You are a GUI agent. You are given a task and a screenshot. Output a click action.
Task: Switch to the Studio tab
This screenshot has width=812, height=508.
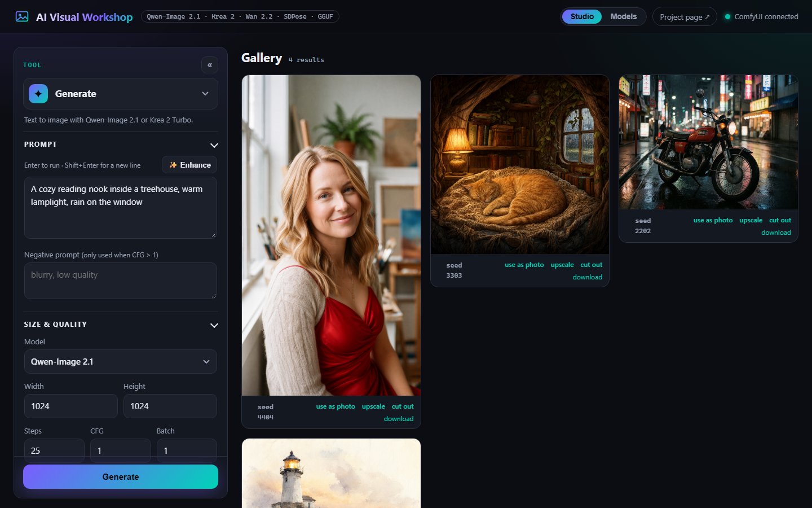[582, 16]
